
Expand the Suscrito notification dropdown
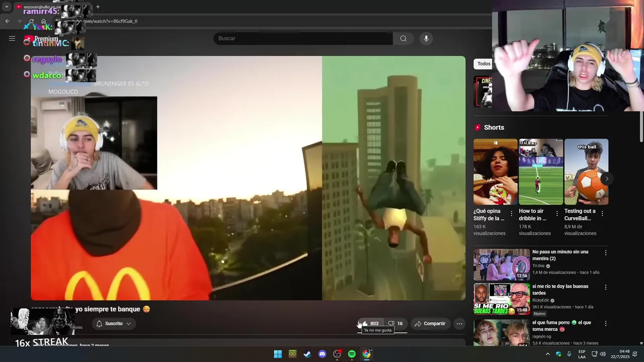click(x=114, y=324)
